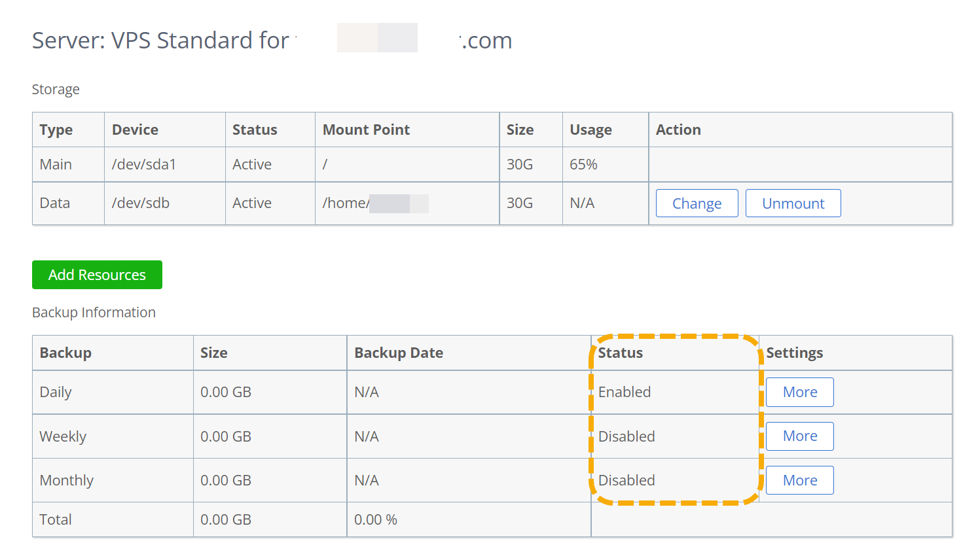Click the Change button for /dev/sdb
980x560 pixels.
coord(697,203)
